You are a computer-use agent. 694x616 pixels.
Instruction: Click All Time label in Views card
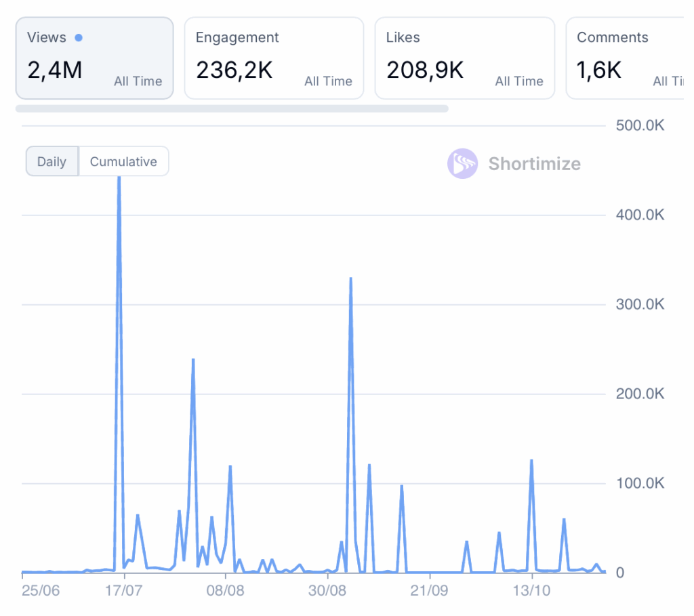click(x=138, y=81)
